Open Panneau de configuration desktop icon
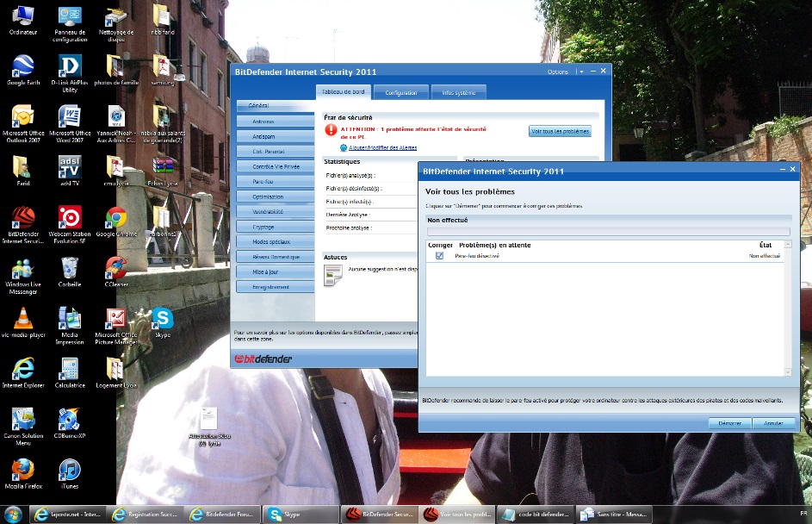 [70, 24]
